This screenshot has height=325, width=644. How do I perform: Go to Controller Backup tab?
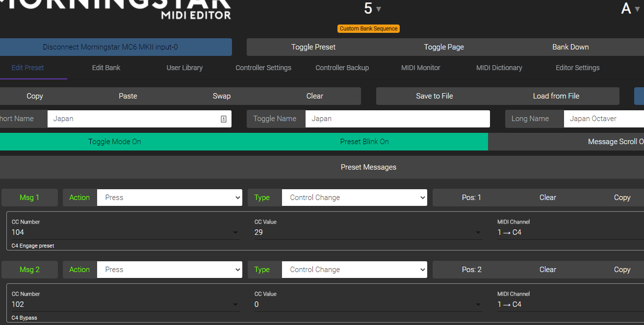(342, 68)
